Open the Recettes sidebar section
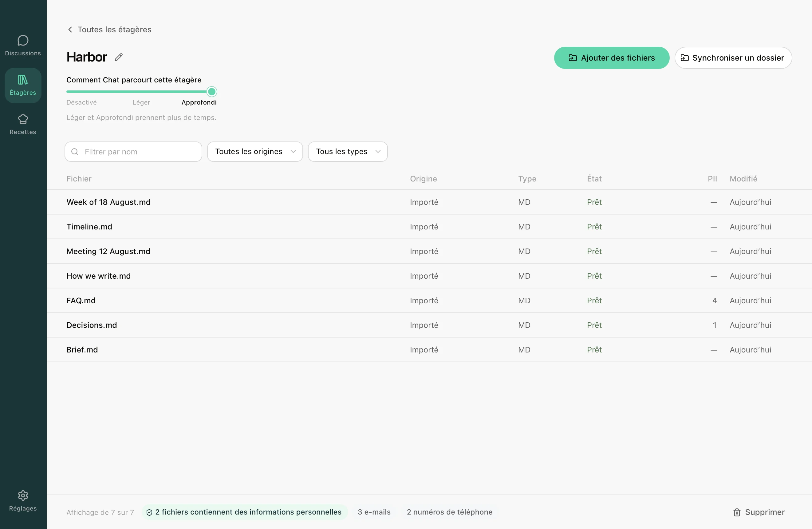 click(x=23, y=125)
